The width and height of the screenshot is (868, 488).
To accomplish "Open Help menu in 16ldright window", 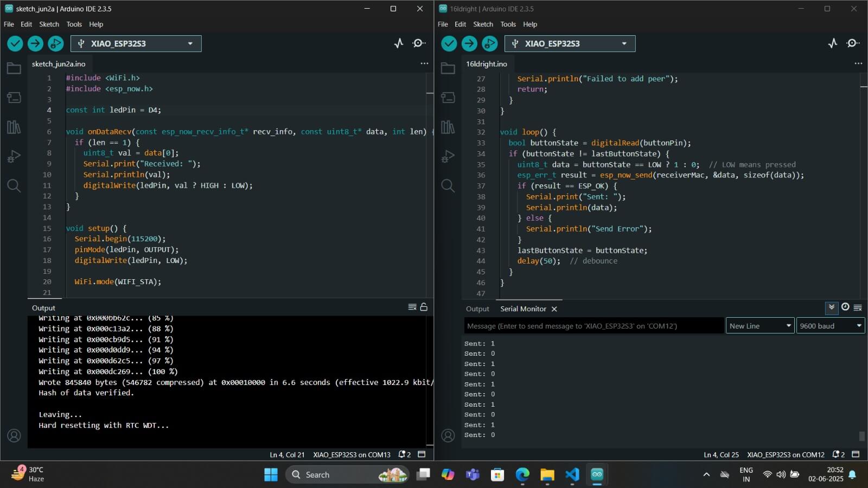I will (x=530, y=24).
